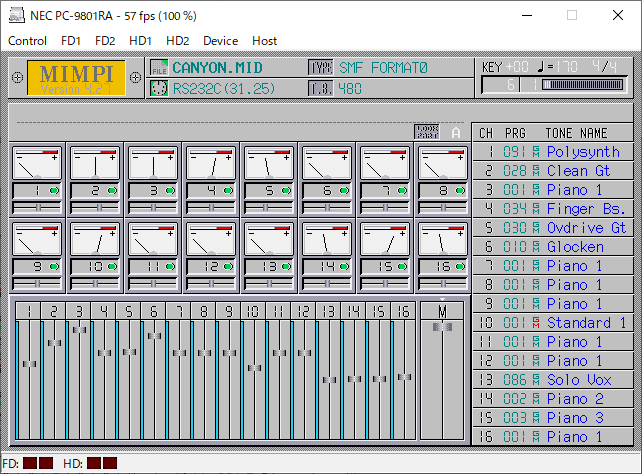The height and width of the screenshot is (474, 642).
Task: Open the Device menu
Action: [220, 41]
